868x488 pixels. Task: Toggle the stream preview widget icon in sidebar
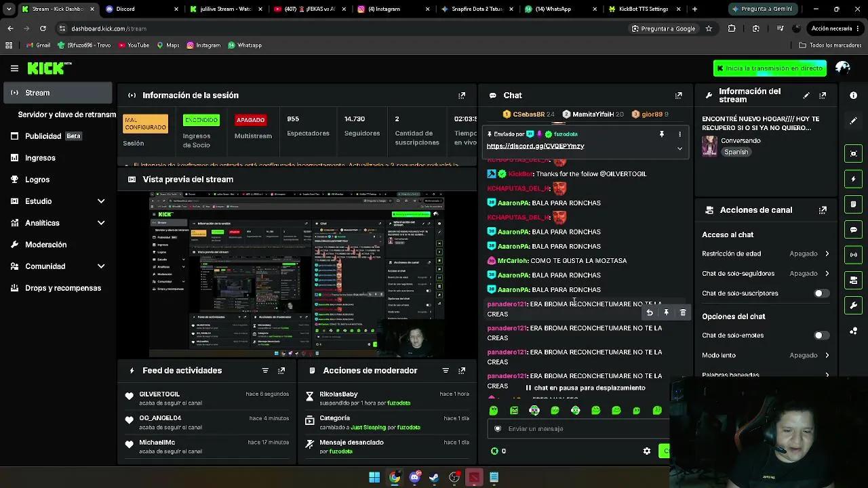[853, 153]
